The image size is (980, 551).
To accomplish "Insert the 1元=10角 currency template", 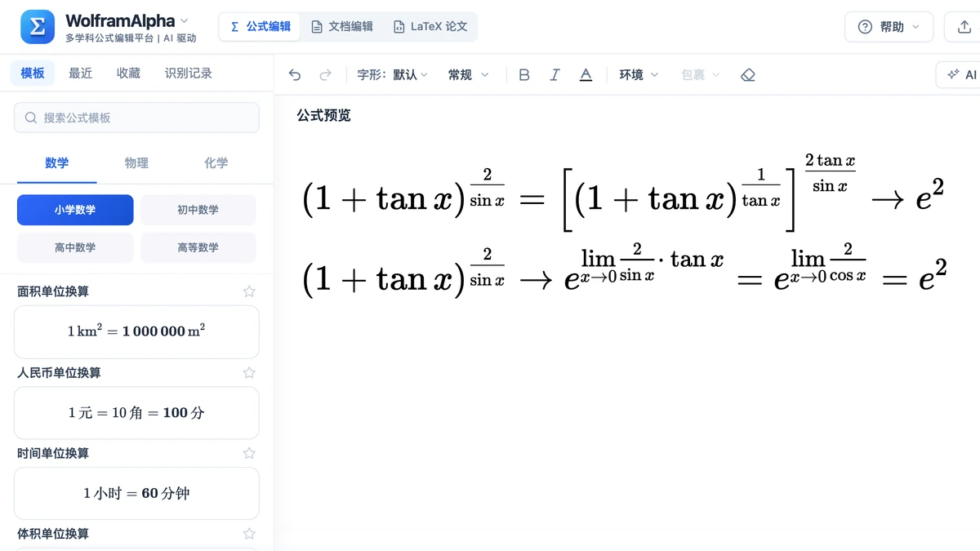I will [x=136, y=412].
